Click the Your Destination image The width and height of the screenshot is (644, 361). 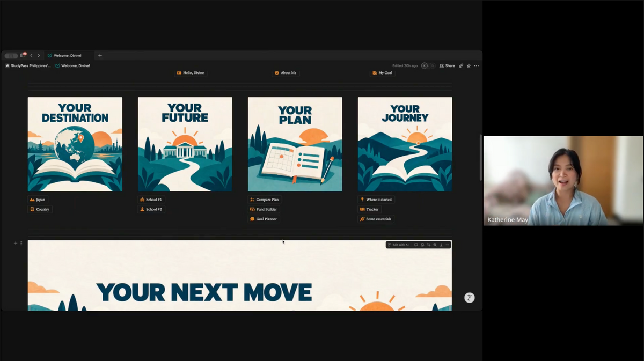tap(75, 144)
